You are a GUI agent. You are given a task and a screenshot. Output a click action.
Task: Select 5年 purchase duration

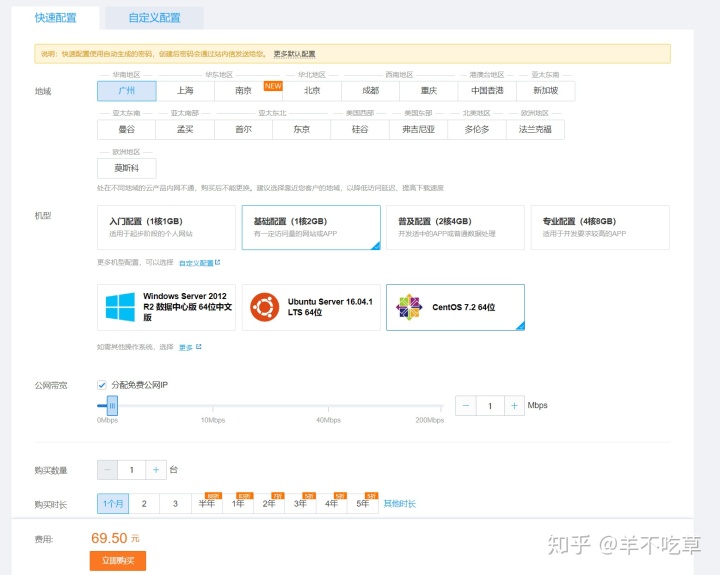coord(363,504)
